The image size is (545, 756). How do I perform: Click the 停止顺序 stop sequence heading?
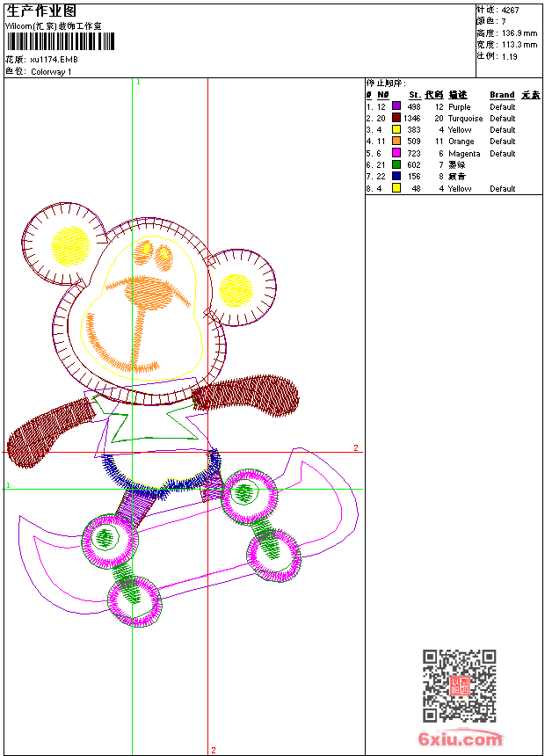coord(386,84)
